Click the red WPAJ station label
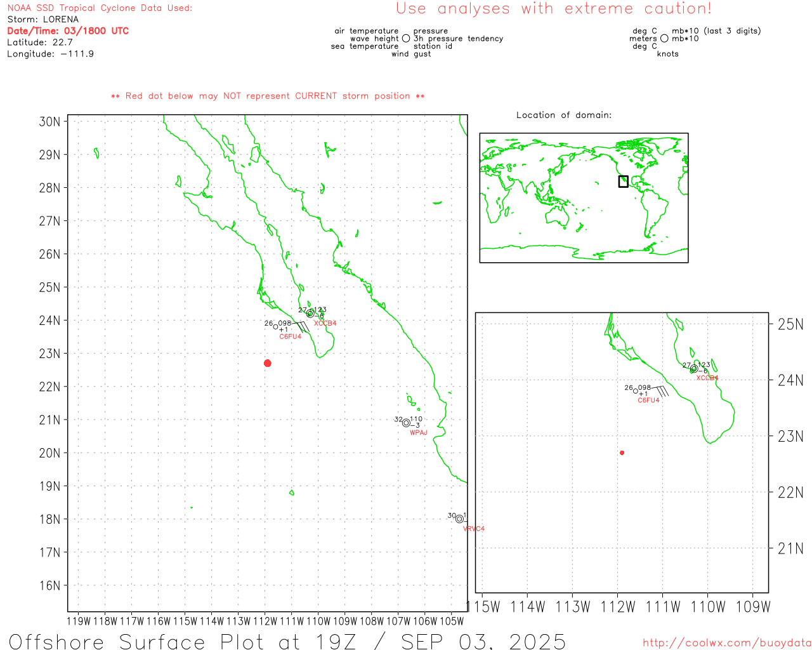Image resolution: width=812 pixels, height=650 pixels. tap(419, 433)
